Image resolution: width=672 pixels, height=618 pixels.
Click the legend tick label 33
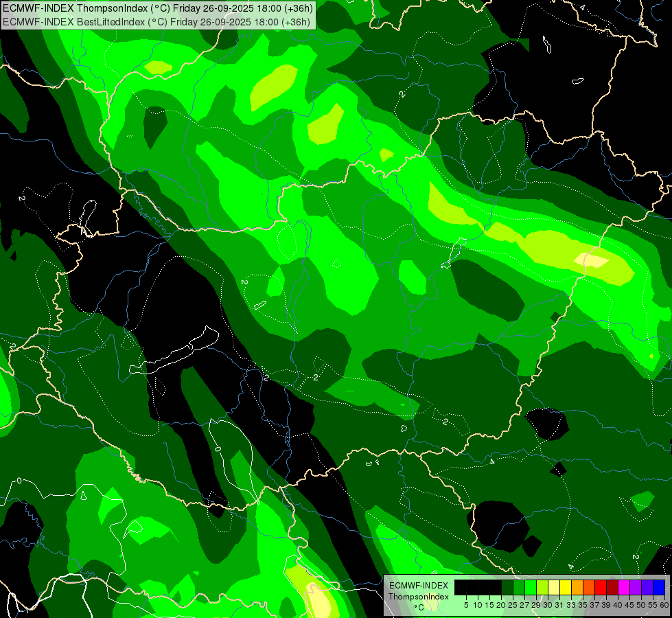coord(571,605)
